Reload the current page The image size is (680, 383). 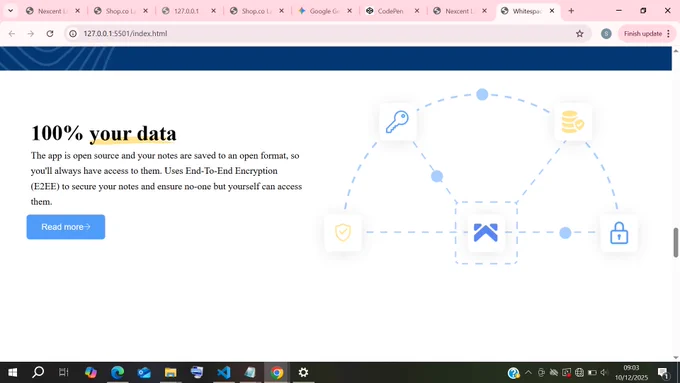pos(50,33)
